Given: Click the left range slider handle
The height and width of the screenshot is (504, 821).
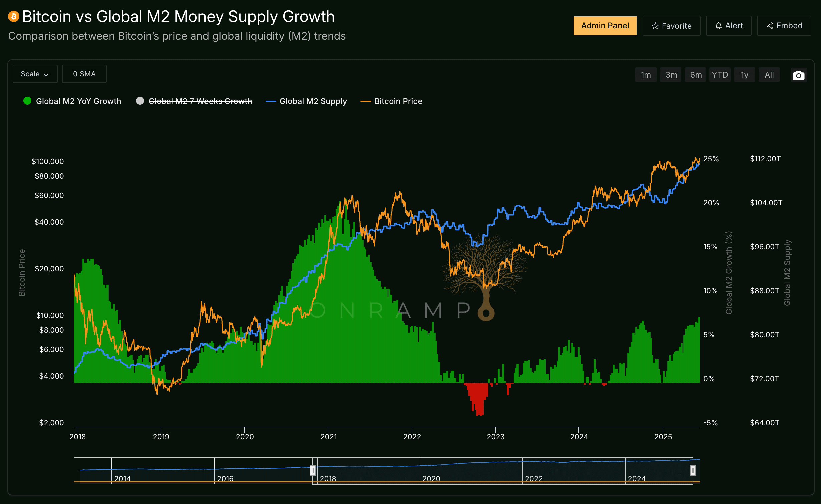Looking at the screenshot, I should pyautogui.click(x=313, y=470).
